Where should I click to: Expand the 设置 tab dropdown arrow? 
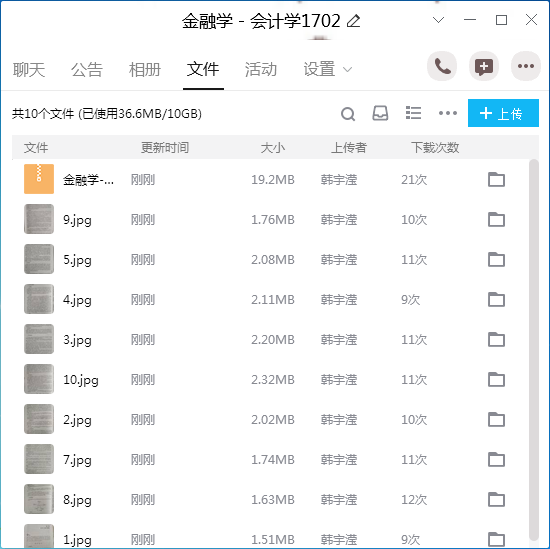[347, 69]
